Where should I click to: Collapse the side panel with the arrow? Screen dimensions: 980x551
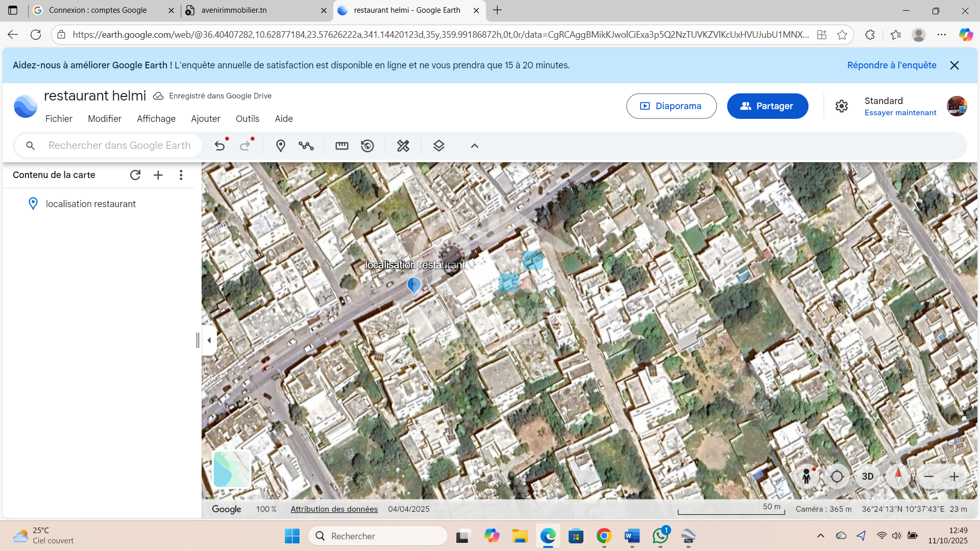coord(209,340)
